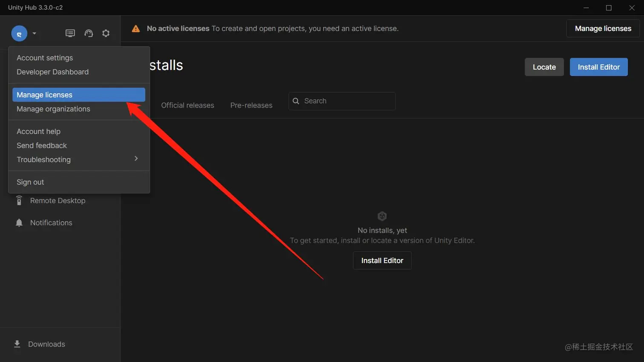Select Manage licenses in the account menu
Screen dimensions: 644x362
(x=79, y=95)
